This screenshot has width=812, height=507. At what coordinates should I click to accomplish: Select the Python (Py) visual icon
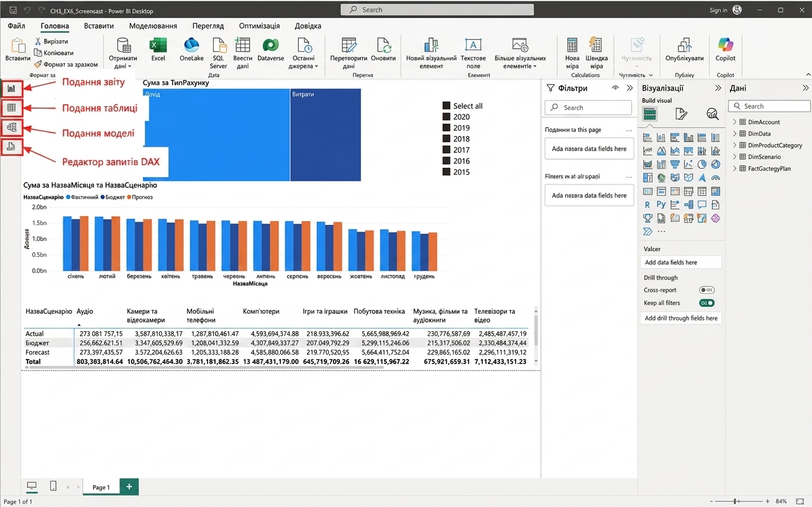[x=661, y=204]
